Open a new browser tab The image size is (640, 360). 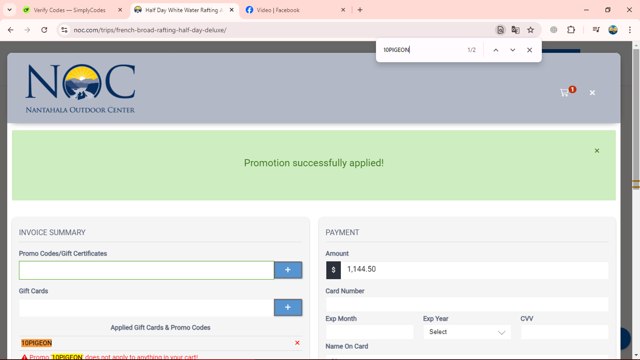[x=360, y=10]
